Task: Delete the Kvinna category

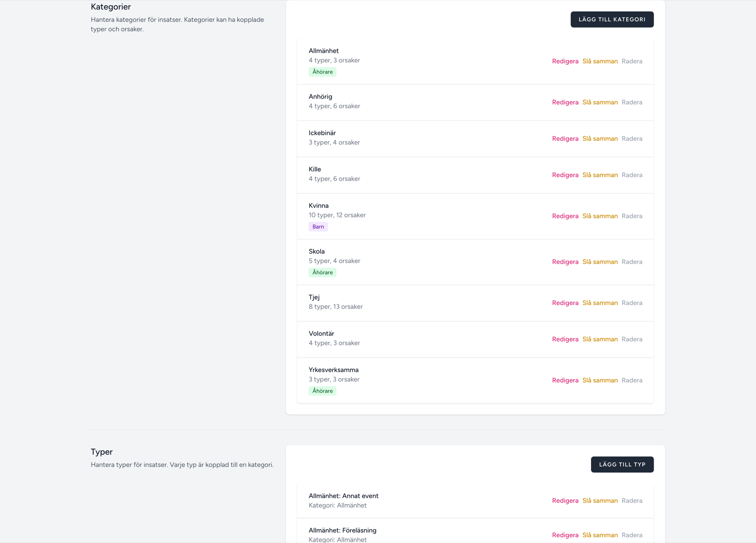Action: (x=632, y=216)
